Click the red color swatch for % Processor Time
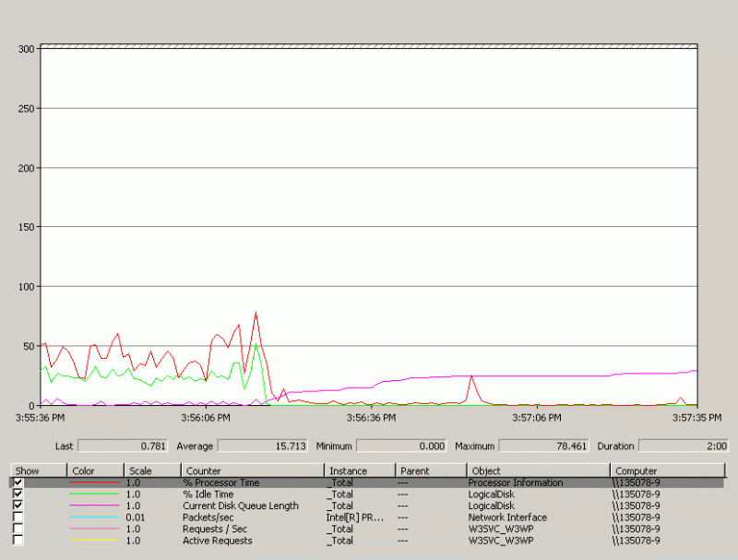 point(92,483)
